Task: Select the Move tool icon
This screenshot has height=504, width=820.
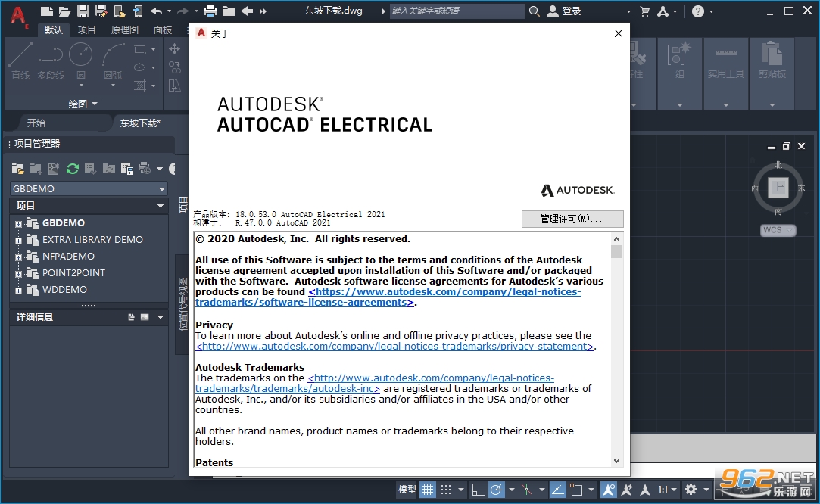Action: coord(174,49)
